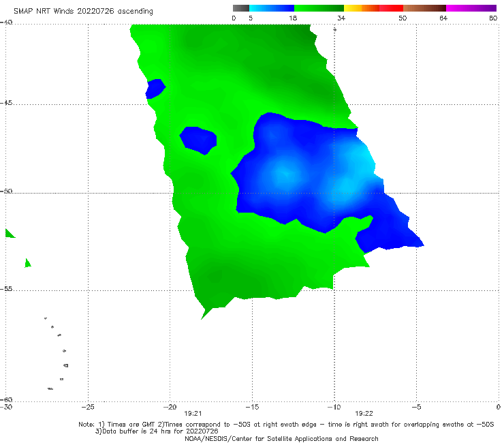The height and width of the screenshot is (443, 504).
Task: Click the colorbar label '34'
Action: tap(341, 18)
